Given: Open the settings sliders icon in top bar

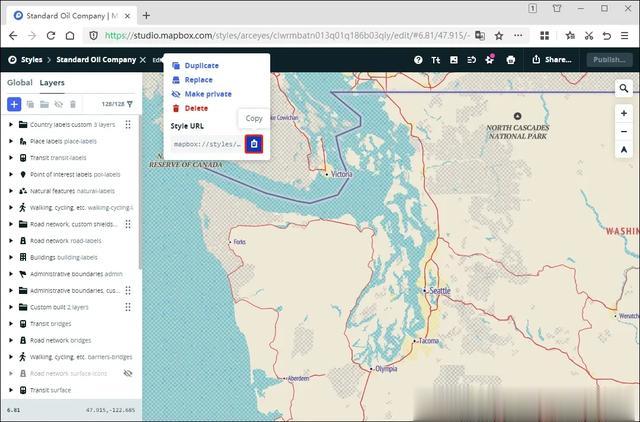Looking at the screenshot, I should coord(471,60).
